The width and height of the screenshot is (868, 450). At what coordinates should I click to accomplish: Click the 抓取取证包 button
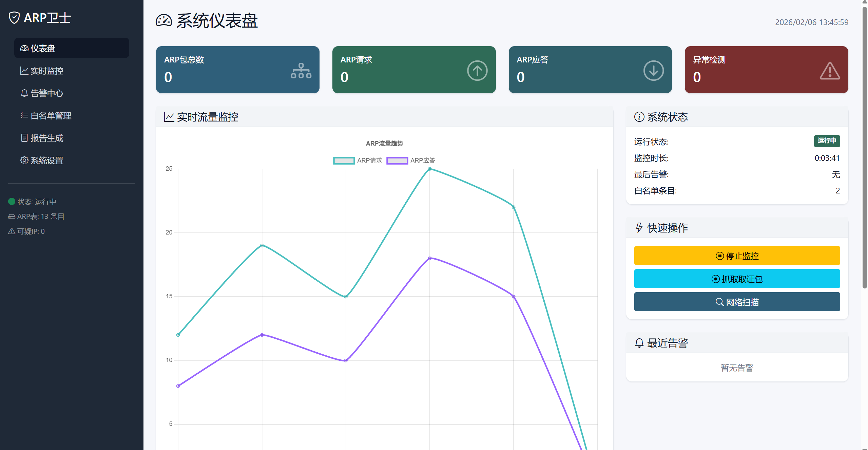click(x=737, y=279)
